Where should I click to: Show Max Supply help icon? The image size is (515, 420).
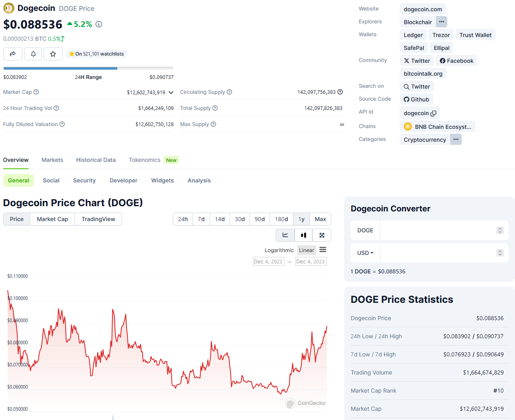(x=214, y=124)
